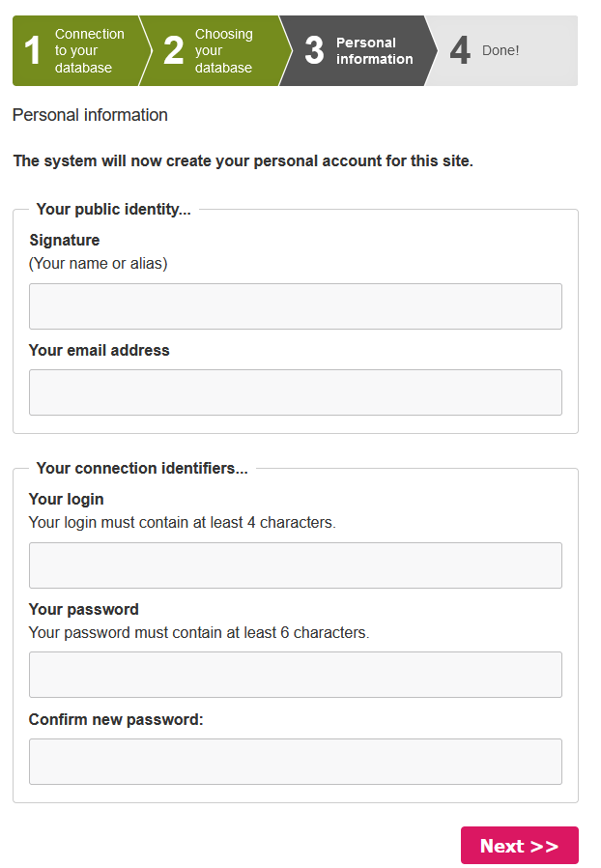Click the Signature field label

coord(64,240)
